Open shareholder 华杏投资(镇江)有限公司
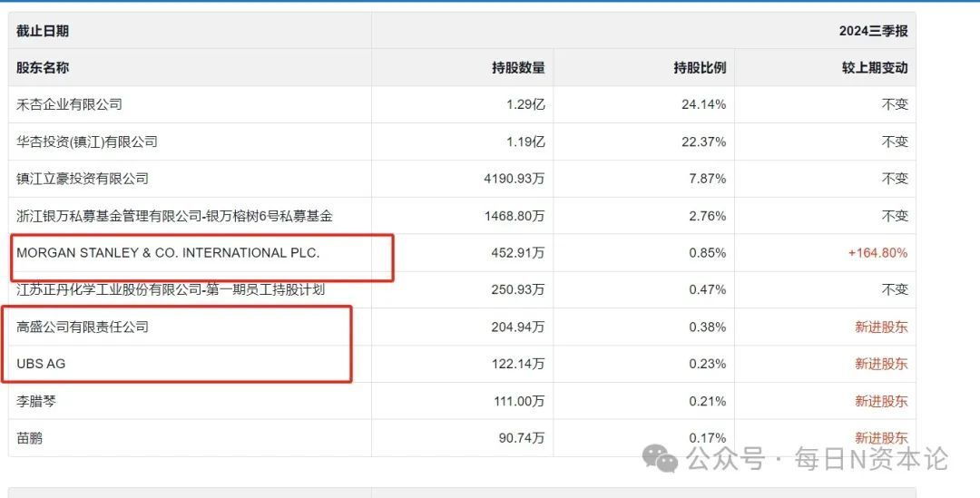The width and height of the screenshot is (980, 498). tap(87, 142)
